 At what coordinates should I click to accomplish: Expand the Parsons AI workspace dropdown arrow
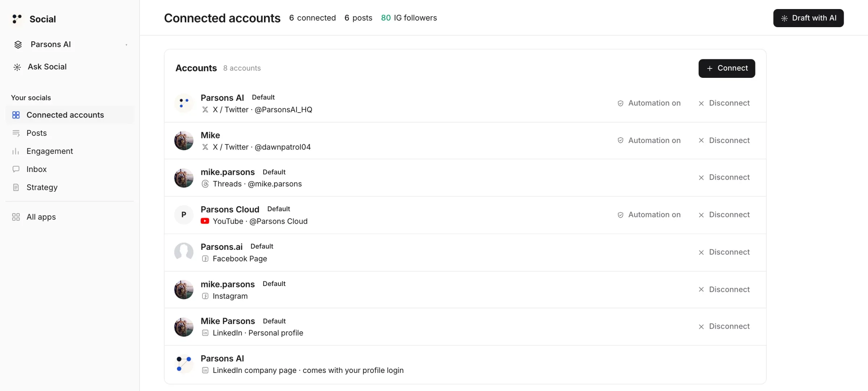[x=126, y=45]
